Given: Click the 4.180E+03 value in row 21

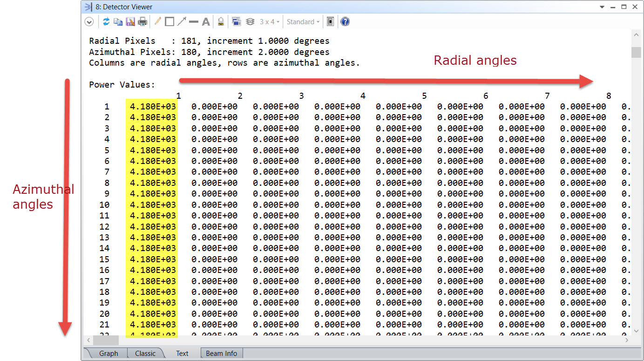Looking at the screenshot, I should pos(153,324).
